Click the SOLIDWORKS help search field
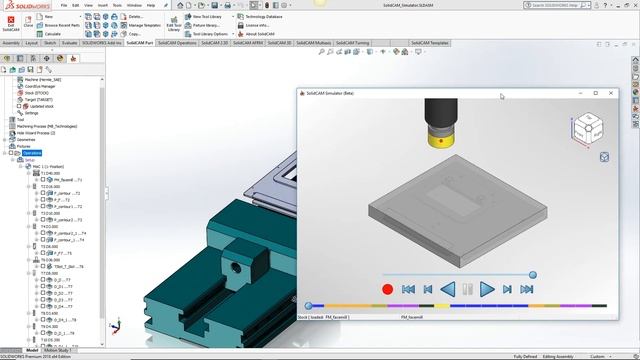640x360 pixels. pyautogui.click(x=557, y=5)
